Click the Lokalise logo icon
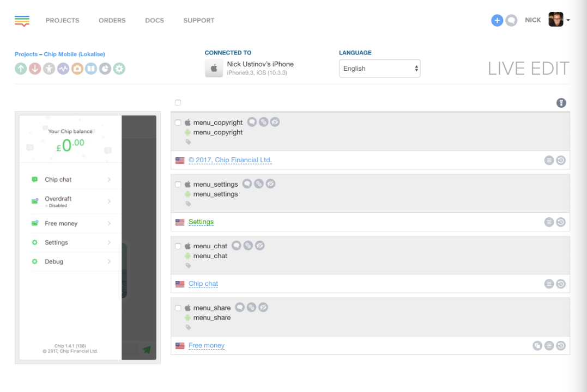The image size is (587, 392). coord(22,21)
